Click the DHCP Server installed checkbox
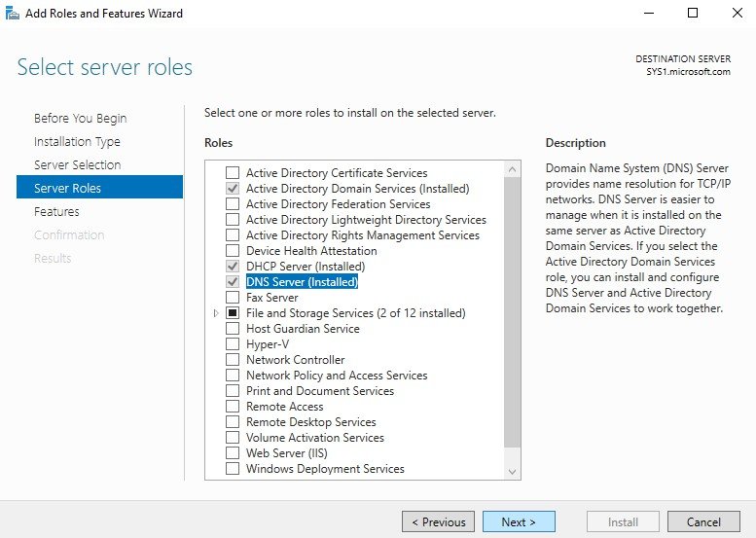 pos(233,267)
